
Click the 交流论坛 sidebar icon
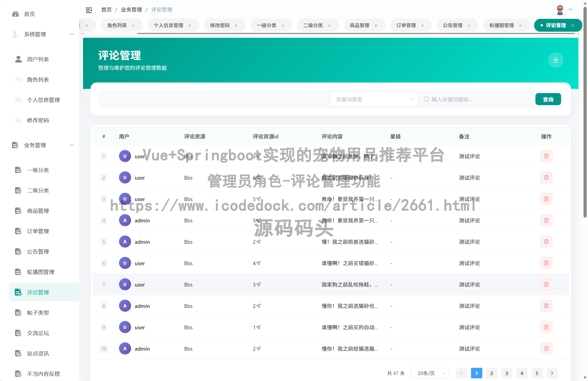click(x=18, y=333)
